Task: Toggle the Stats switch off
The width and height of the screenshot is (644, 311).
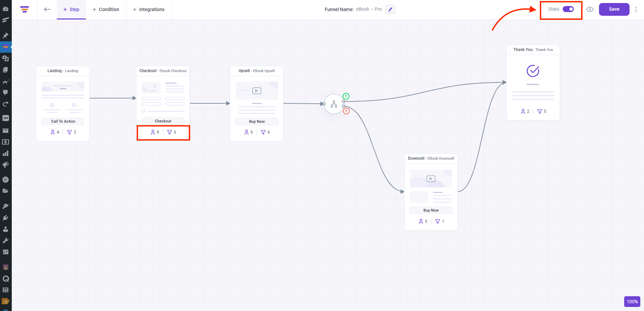Action: point(568,9)
